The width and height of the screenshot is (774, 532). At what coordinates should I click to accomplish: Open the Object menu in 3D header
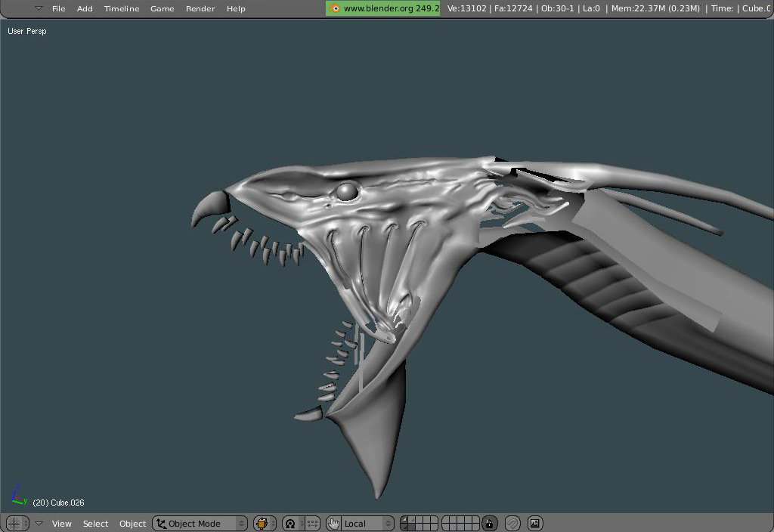pyautogui.click(x=132, y=524)
